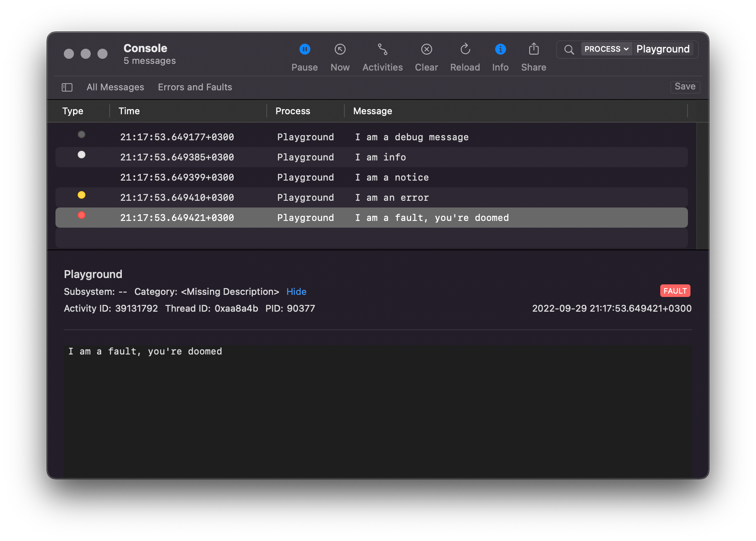Click the FAULT severity badge
This screenshot has width=756, height=541.
tap(675, 290)
